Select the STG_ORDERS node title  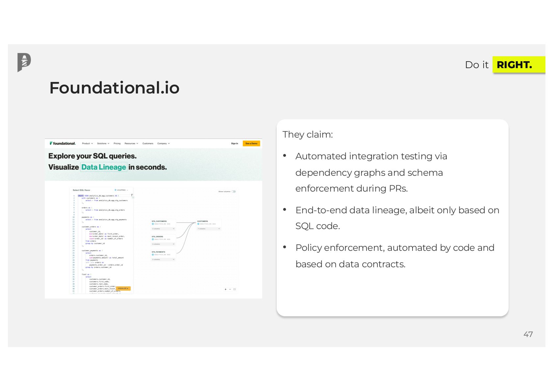157,237
